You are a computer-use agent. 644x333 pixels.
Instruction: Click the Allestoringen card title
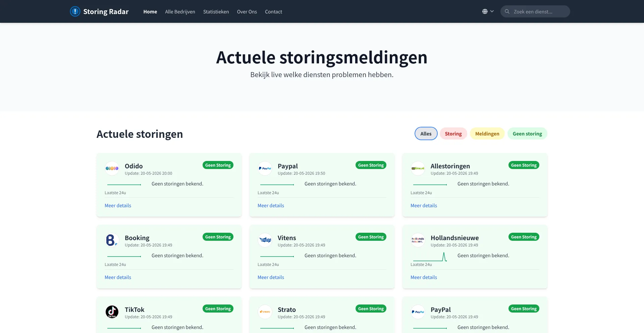pos(450,166)
